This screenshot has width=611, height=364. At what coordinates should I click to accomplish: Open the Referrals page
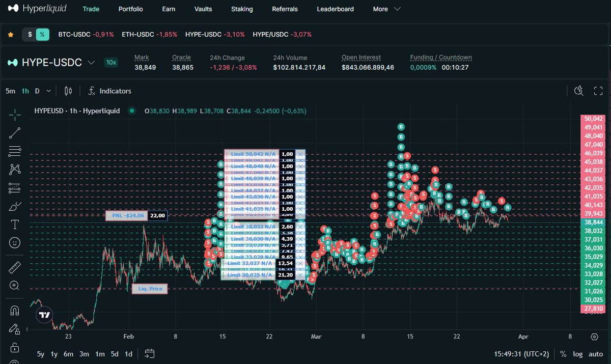pyautogui.click(x=285, y=9)
